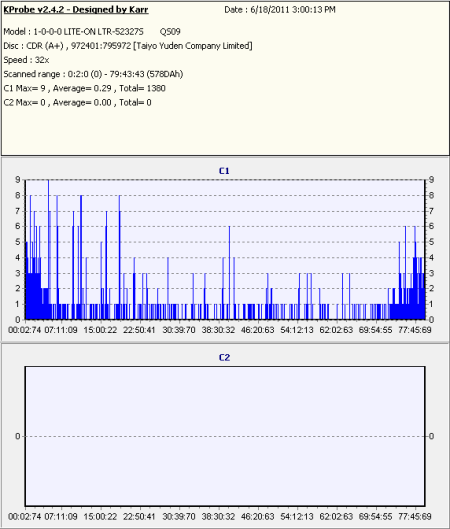Click the 22:50:41 label on C1 axis
The height and width of the screenshot is (529, 450).
click(x=139, y=330)
